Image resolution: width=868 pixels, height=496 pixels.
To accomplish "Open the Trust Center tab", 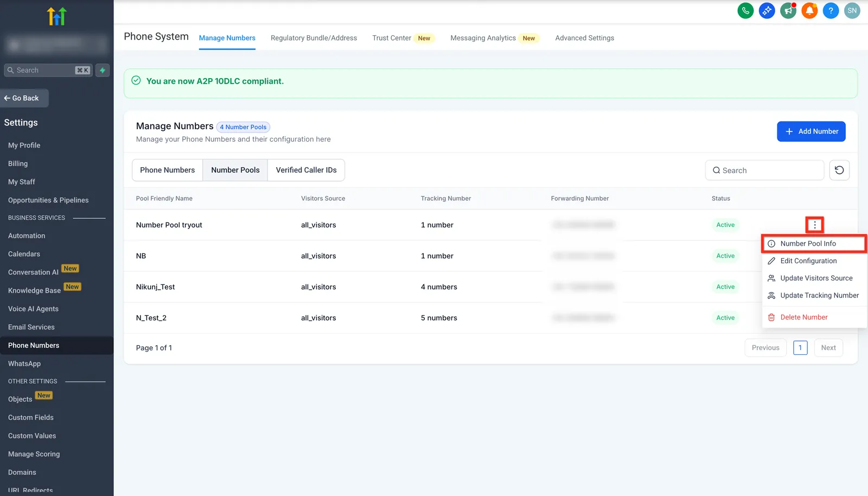I will 403,38.
